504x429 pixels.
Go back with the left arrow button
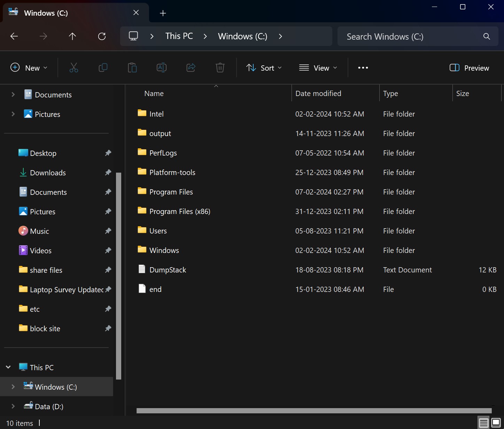(x=14, y=36)
